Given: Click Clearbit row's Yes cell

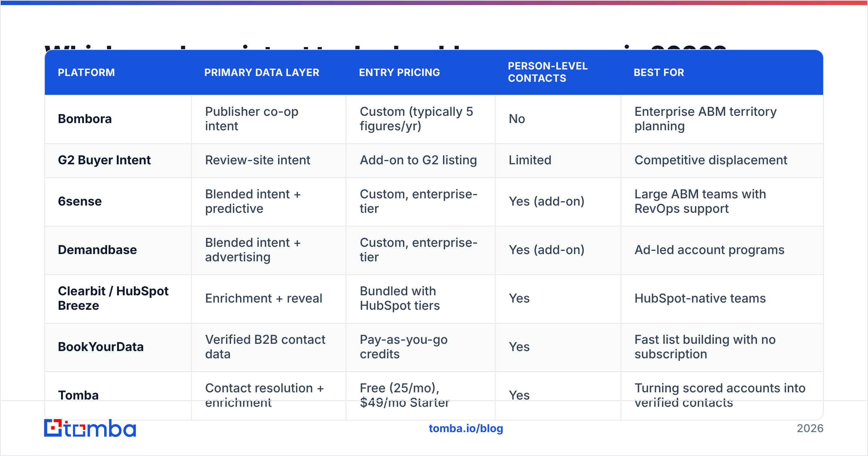Looking at the screenshot, I should pyautogui.click(x=558, y=299).
